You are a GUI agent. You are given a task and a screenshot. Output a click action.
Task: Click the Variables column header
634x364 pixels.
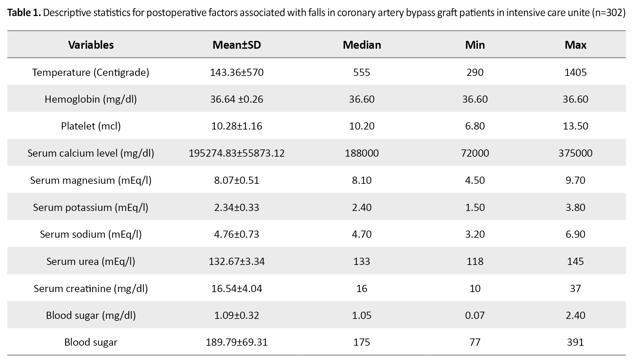(91, 45)
